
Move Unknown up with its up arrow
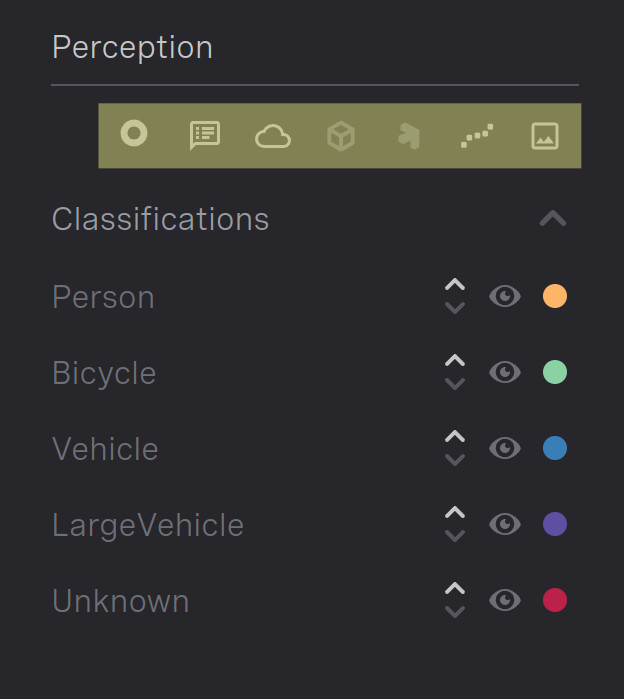click(455, 588)
